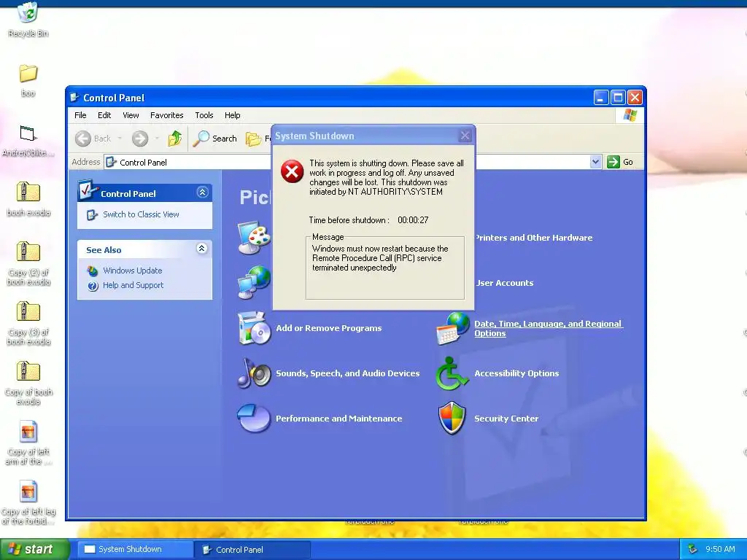Select Copy of left arm image file

tap(28, 432)
